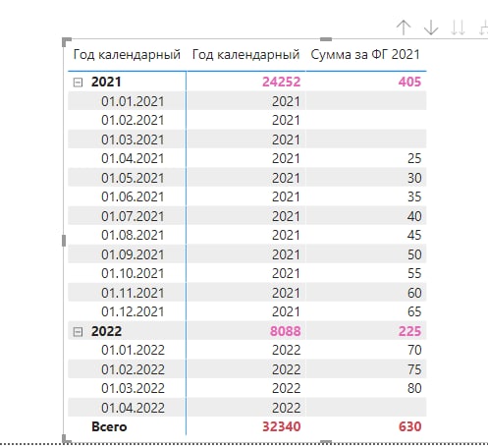Collapse the 2021 year group
The width and height of the screenshot is (488, 448).
click(x=78, y=83)
